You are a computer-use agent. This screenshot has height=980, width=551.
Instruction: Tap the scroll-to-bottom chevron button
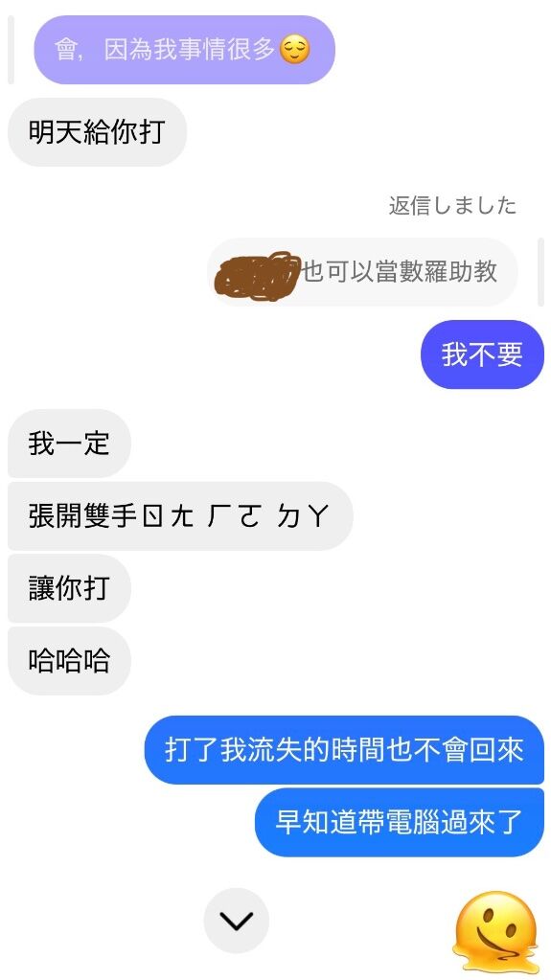click(237, 921)
